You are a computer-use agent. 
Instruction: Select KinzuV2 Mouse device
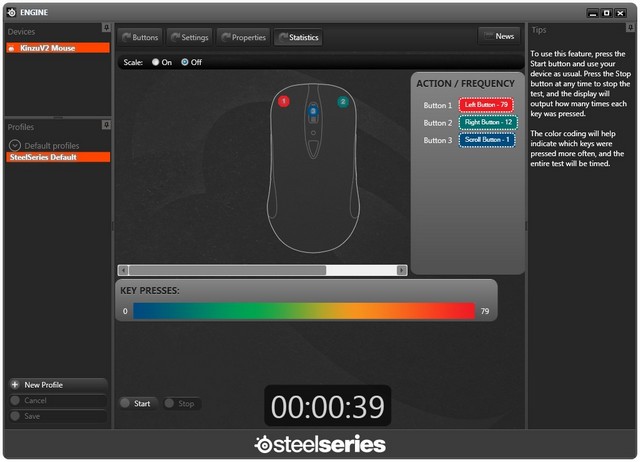pyautogui.click(x=58, y=48)
